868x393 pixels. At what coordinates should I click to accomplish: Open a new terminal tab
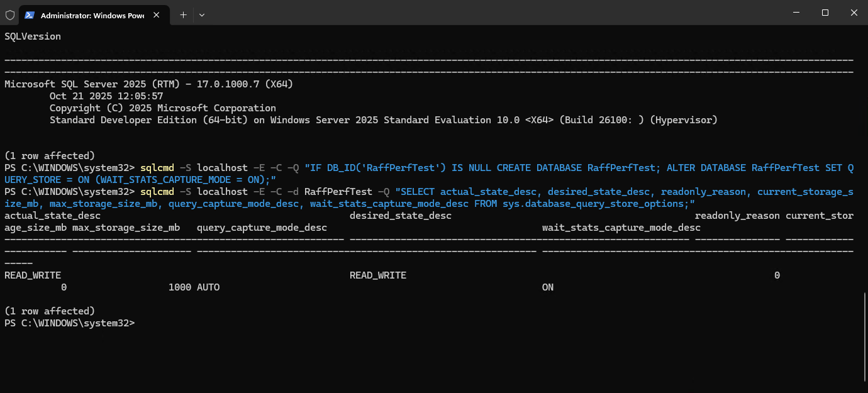point(183,14)
